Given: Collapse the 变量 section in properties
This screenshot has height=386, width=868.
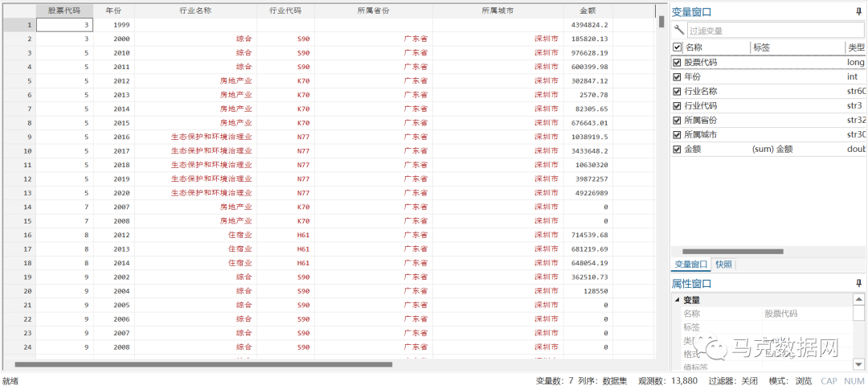Looking at the screenshot, I should 677,300.
